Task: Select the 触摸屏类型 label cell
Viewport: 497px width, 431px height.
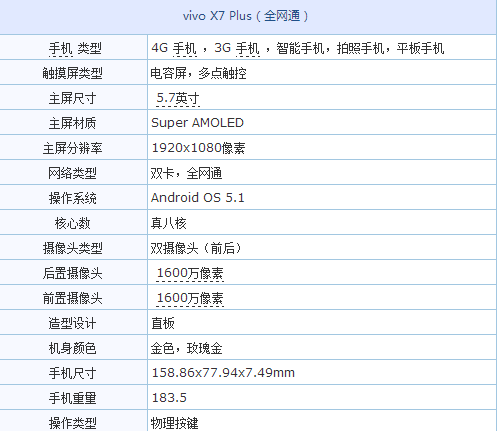Action: click(72, 73)
